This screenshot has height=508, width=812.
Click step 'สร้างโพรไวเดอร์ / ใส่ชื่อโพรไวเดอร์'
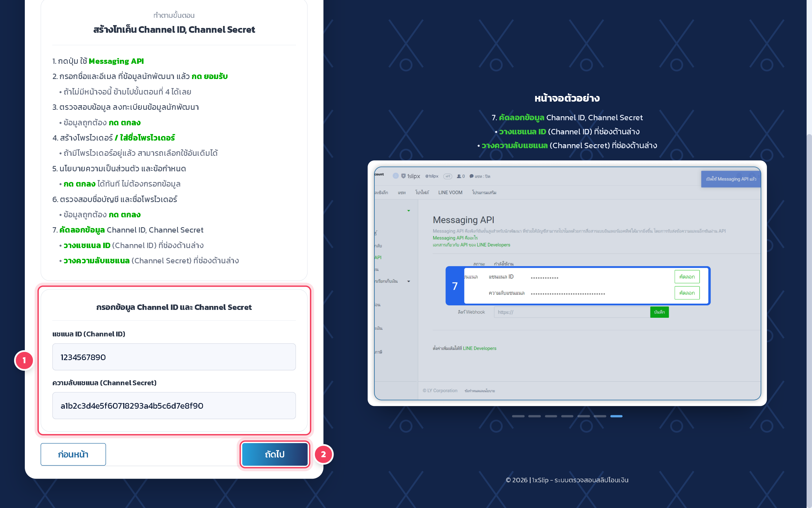click(114, 138)
